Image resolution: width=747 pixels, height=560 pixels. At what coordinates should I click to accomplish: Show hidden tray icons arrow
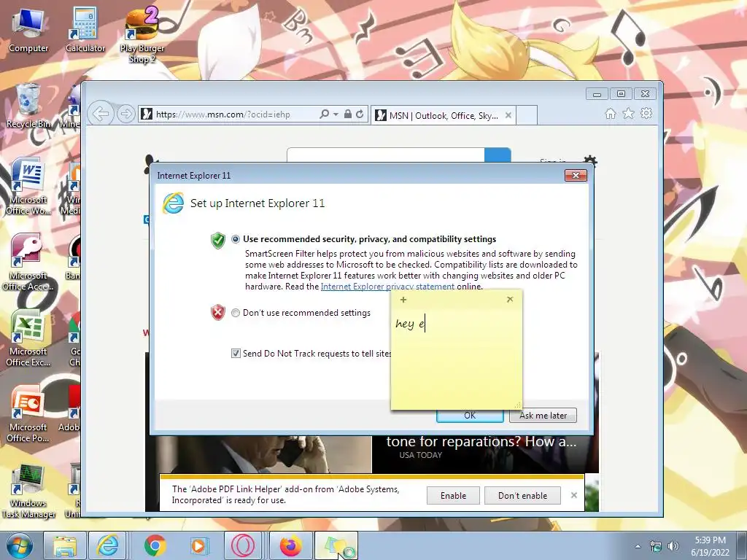point(638,546)
